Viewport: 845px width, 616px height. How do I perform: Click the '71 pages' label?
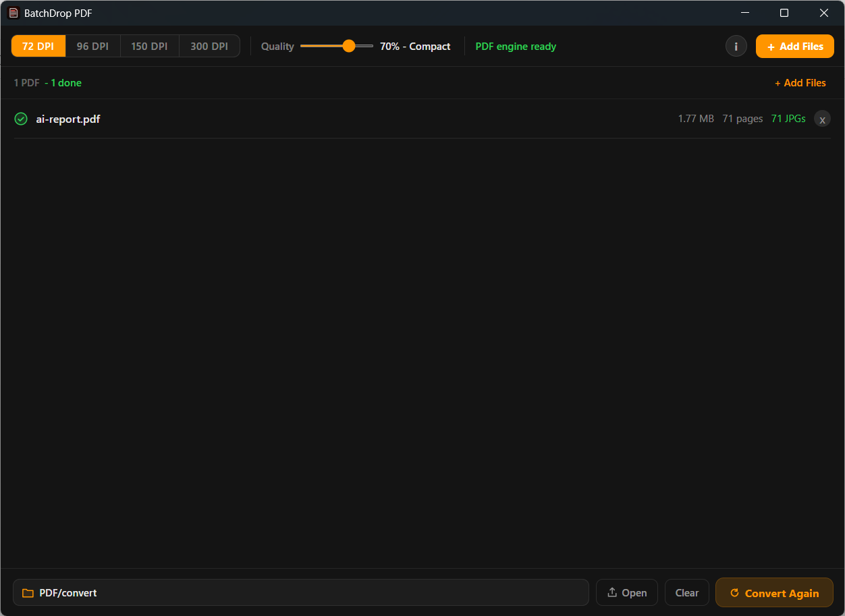click(742, 119)
